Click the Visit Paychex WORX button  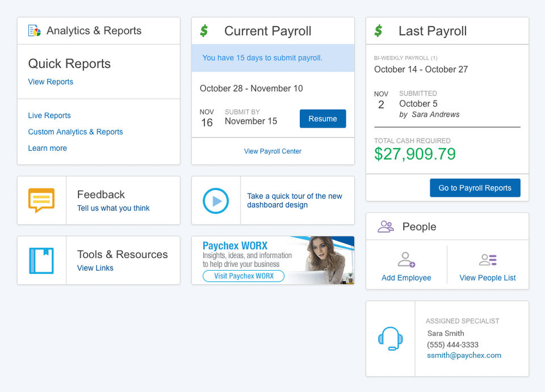pyautogui.click(x=244, y=276)
